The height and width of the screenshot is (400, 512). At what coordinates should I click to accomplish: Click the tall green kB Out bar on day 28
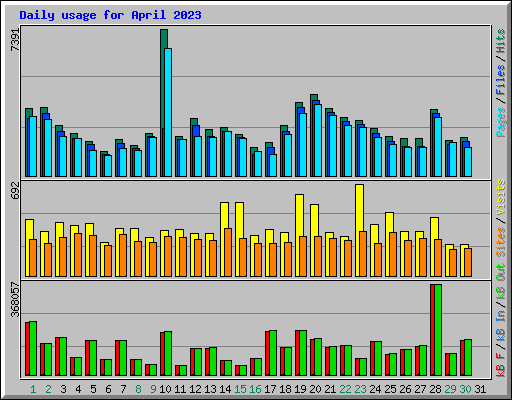click(x=438, y=330)
